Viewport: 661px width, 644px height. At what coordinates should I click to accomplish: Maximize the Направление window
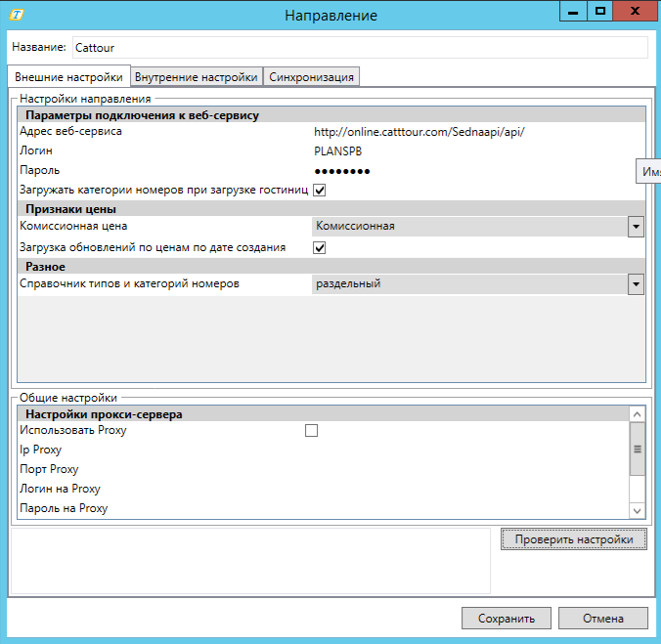click(600, 11)
